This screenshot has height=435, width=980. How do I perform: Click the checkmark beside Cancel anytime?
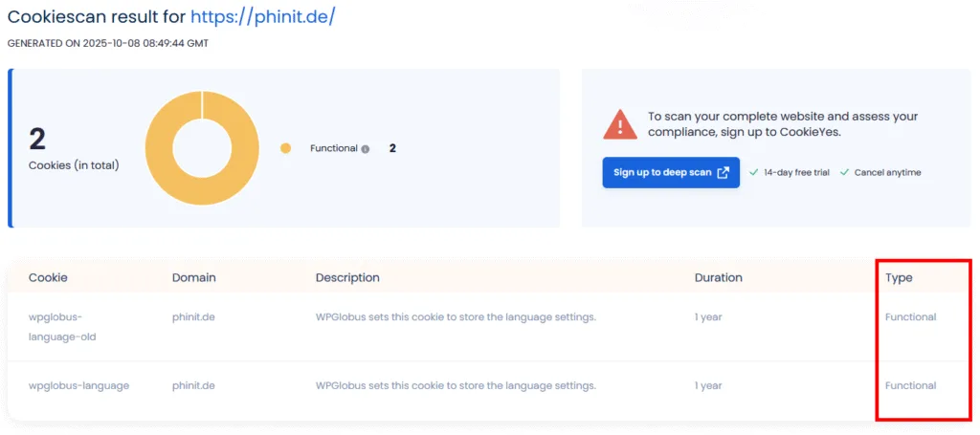click(844, 172)
